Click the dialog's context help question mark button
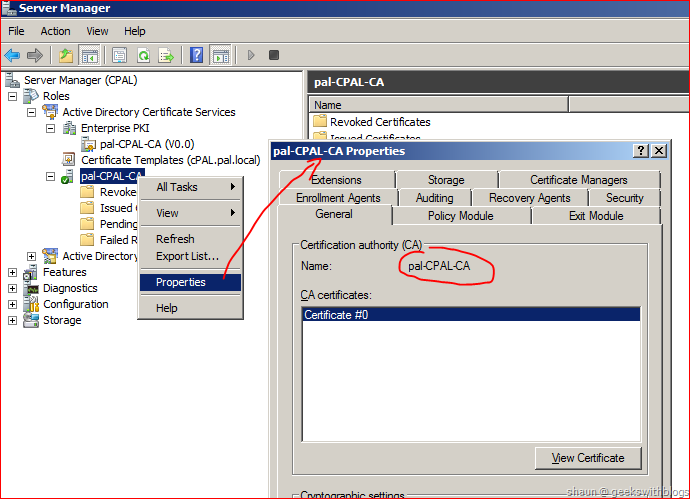 coord(641,151)
